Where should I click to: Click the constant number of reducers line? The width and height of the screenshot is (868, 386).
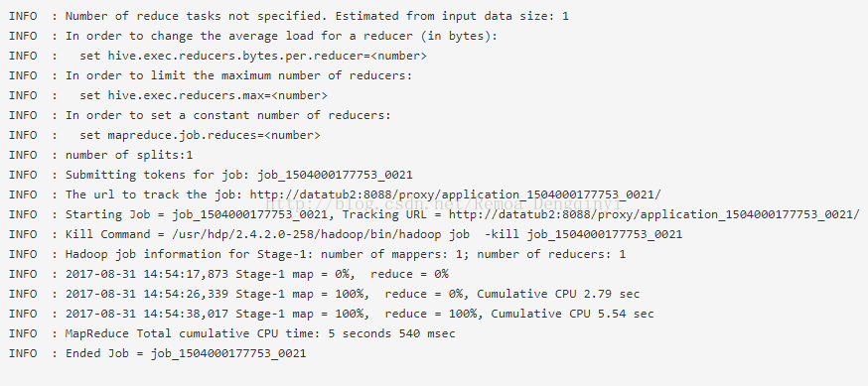pyautogui.click(x=228, y=115)
